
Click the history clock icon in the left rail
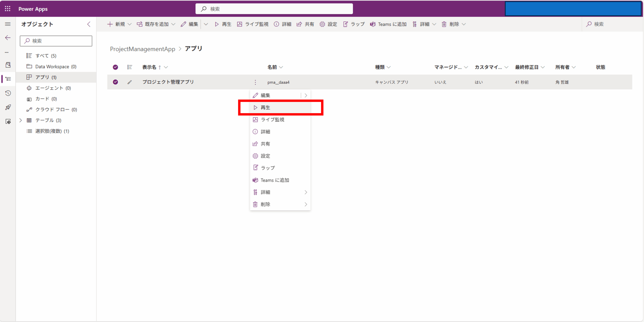pyautogui.click(x=8, y=93)
